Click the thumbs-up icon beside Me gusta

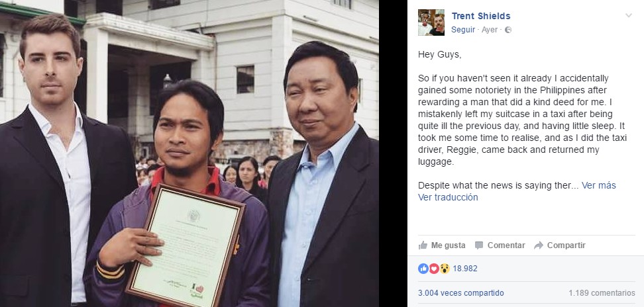click(423, 245)
